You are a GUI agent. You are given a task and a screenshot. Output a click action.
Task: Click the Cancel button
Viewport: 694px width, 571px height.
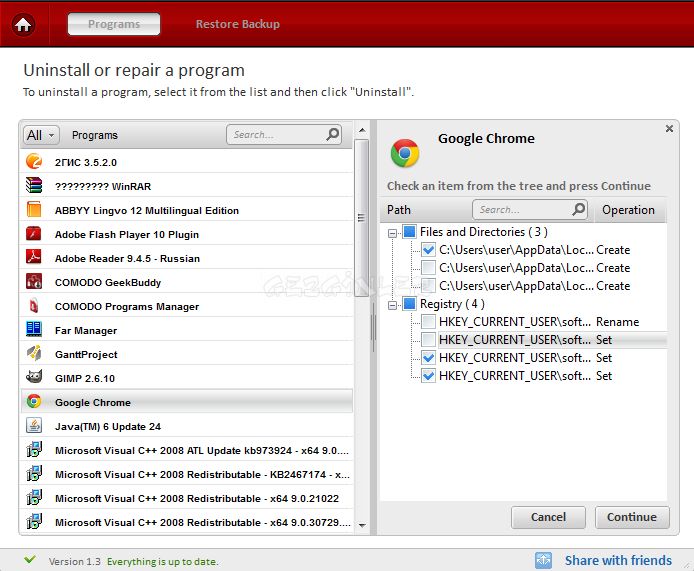548,517
